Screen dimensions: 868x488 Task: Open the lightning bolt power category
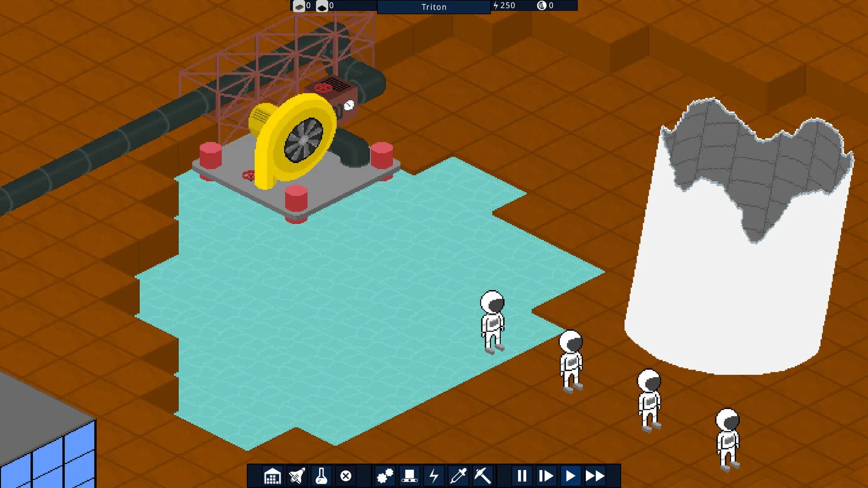tap(434, 476)
